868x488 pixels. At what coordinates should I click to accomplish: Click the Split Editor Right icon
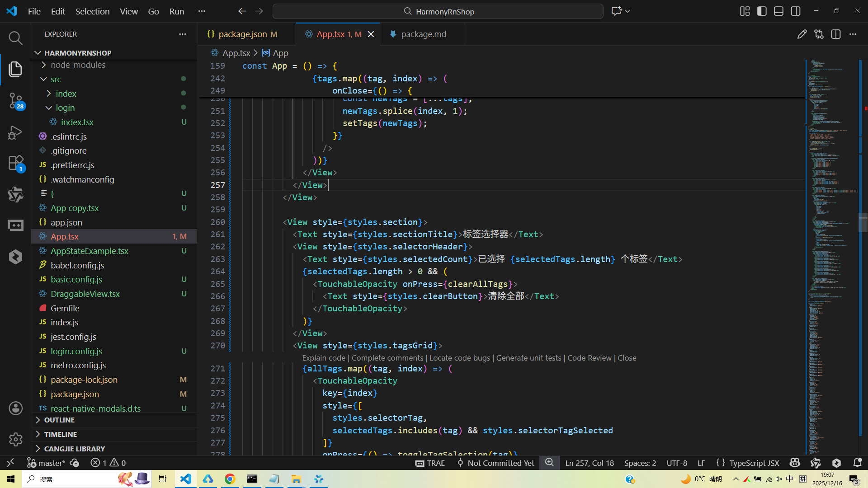tap(836, 34)
